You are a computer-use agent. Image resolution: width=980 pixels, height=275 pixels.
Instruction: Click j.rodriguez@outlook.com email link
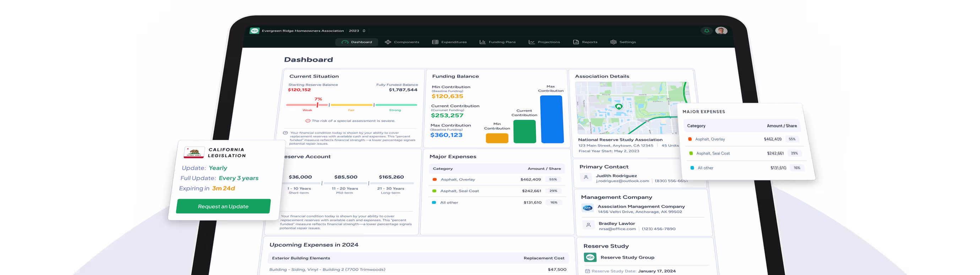(x=622, y=181)
